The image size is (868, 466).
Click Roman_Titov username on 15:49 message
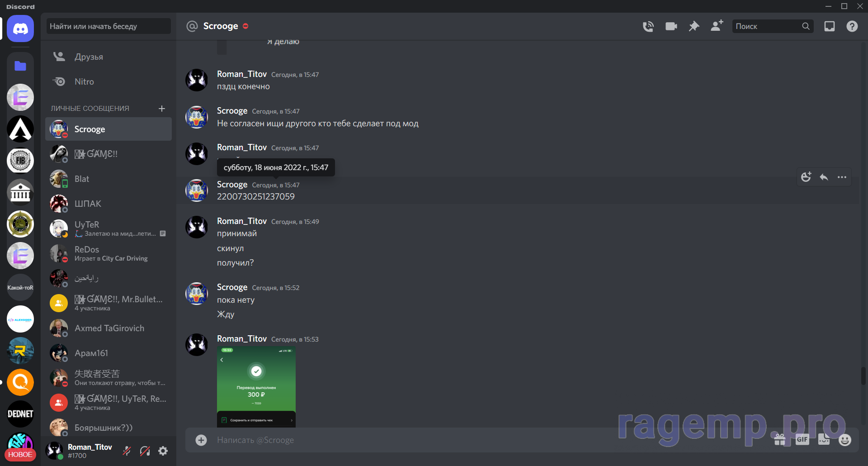(242, 221)
